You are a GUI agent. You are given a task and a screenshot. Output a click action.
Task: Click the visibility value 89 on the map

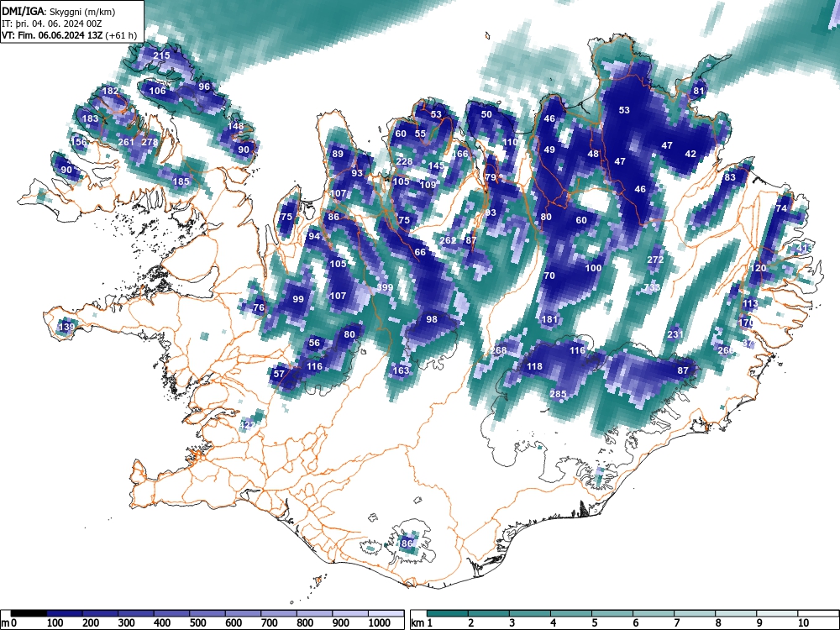tap(338, 154)
